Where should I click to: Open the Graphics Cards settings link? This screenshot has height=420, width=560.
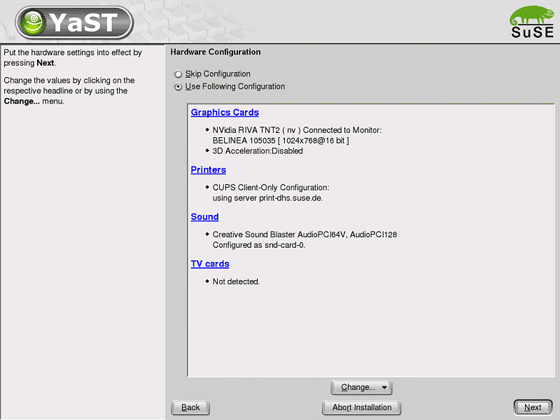click(225, 112)
